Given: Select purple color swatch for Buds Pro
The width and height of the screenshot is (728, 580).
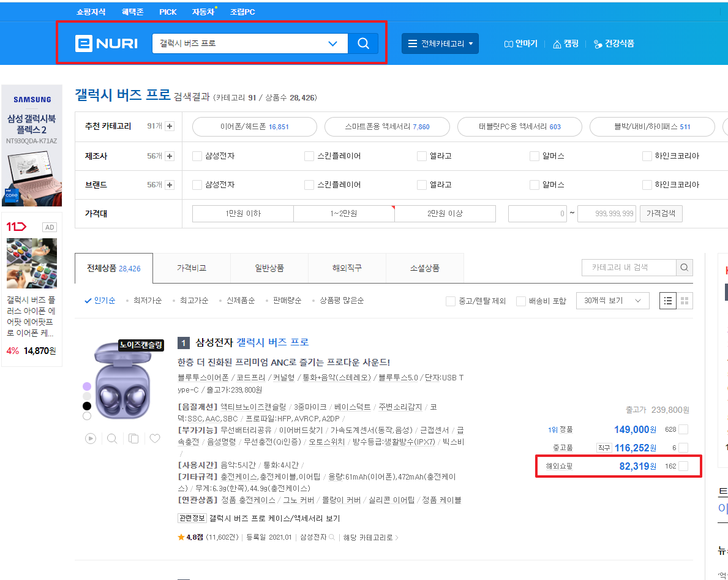Looking at the screenshot, I should pos(87,386).
